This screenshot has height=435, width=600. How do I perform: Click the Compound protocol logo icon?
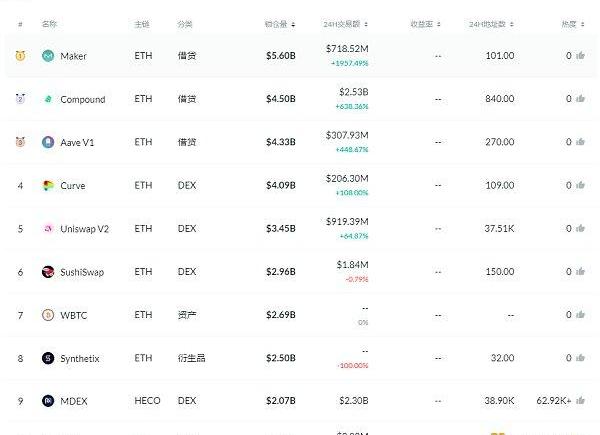pyautogui.click(x=48, y=99)
